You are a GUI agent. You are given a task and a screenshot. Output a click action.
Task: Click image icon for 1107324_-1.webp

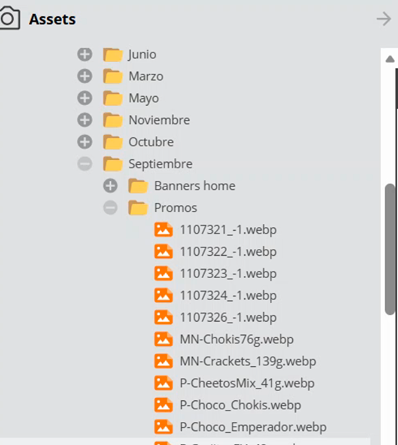[x=163, y=295]
